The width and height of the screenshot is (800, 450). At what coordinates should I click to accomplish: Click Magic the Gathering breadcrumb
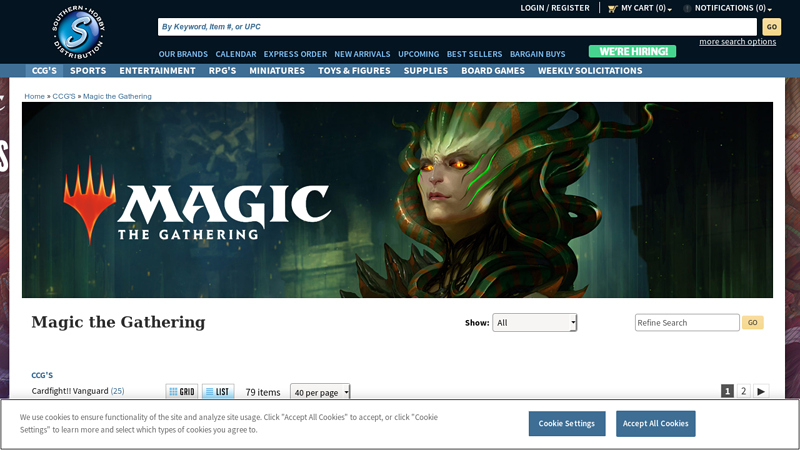point(117,96)
